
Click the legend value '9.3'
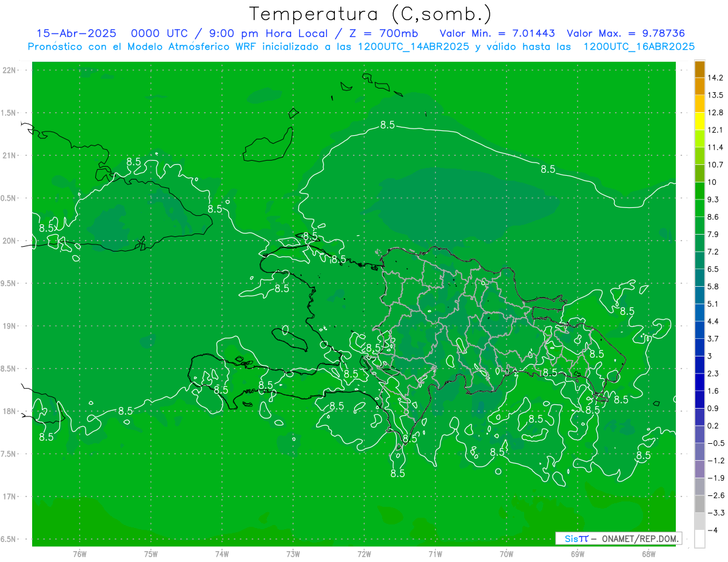pyautogui.click(x=713, y=199)
